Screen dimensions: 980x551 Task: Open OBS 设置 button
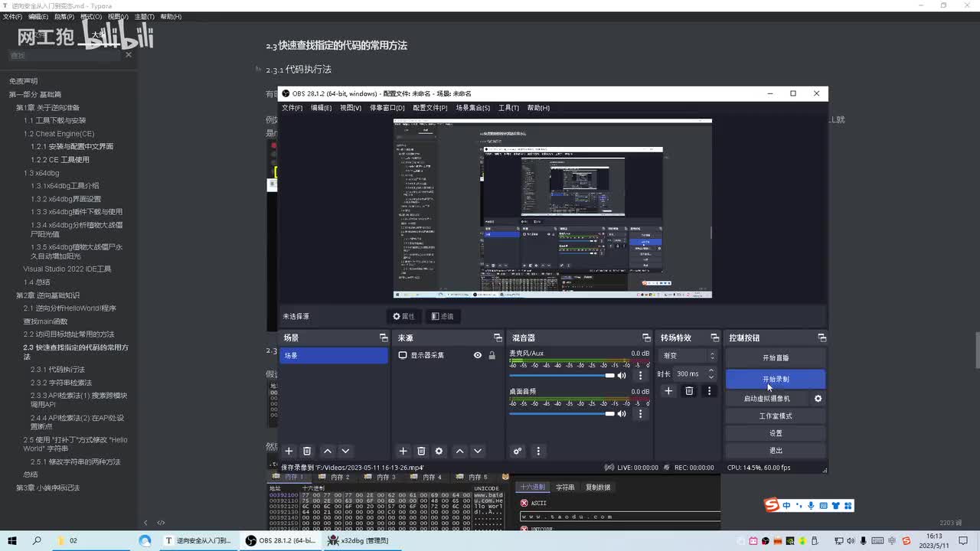(776, 433)
